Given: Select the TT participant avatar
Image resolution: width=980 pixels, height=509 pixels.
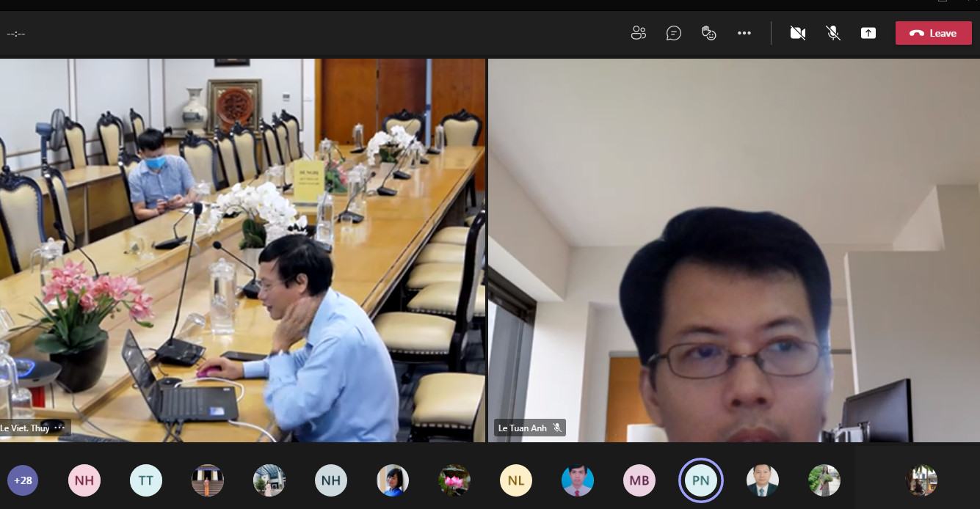Looking at the screenshot, I should click(x=146, y=481).
